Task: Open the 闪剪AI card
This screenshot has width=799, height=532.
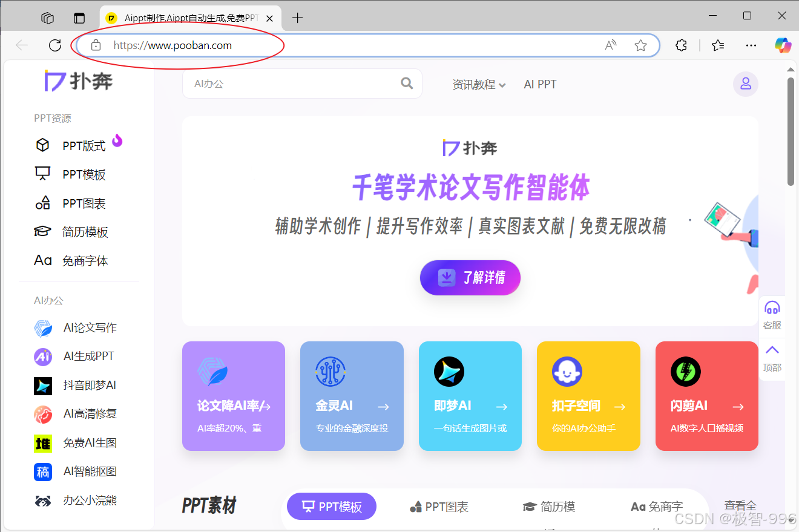Action: pyautogui.click(x=707, y=396)
